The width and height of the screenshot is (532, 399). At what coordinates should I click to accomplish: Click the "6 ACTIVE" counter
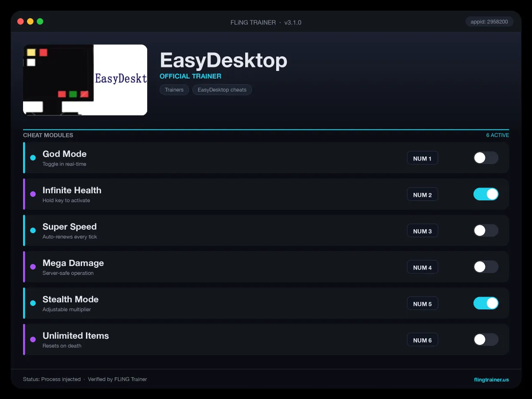[498, 135]
